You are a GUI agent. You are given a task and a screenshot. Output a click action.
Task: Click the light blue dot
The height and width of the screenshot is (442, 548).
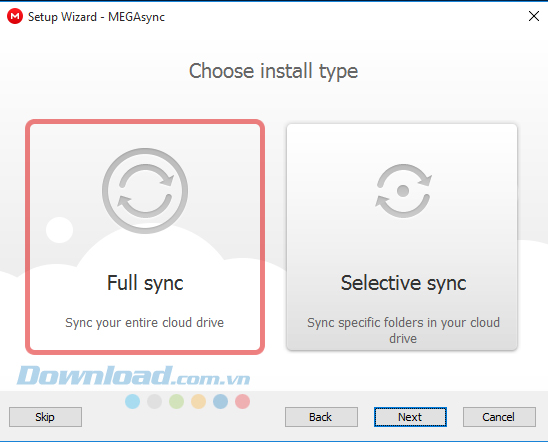tap(132, 401)
